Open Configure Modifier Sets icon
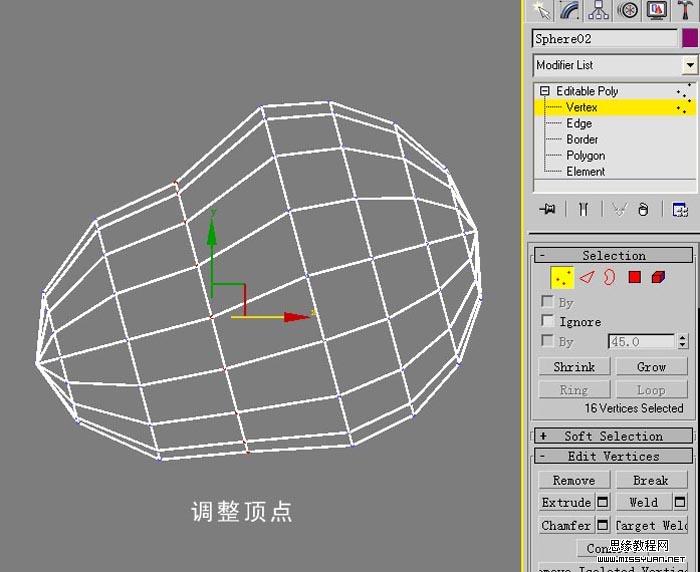Screen dimensions: 700x572 coord(680,209)
